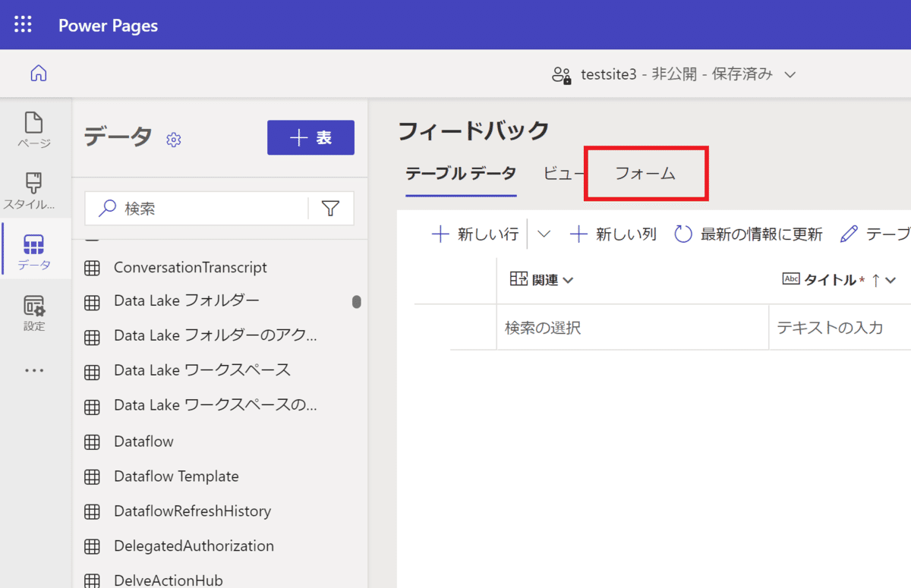The width and height of the screenshot is (911, 588).
Task: Add a row with 新しい行
Action: (474, 234)
